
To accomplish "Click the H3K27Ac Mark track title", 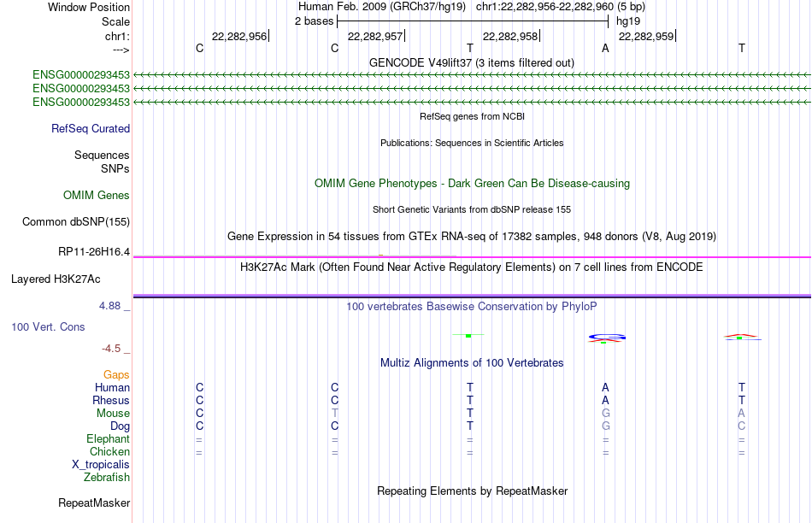I will click(472, 267).
